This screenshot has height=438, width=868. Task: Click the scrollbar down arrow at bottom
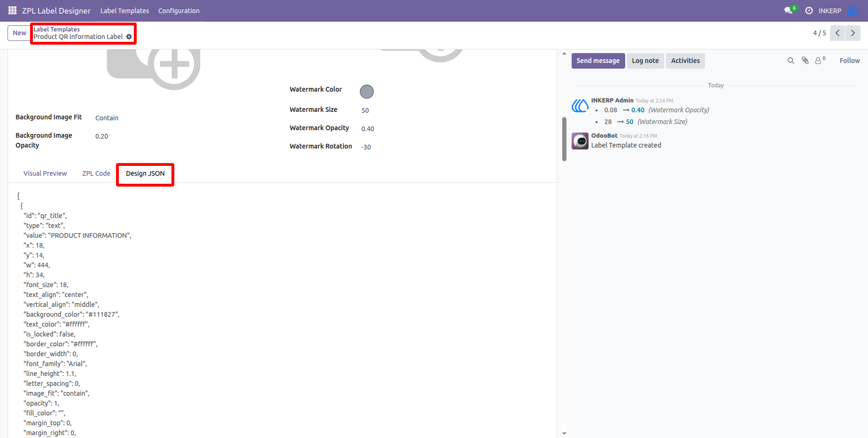[x=564, y=433]
